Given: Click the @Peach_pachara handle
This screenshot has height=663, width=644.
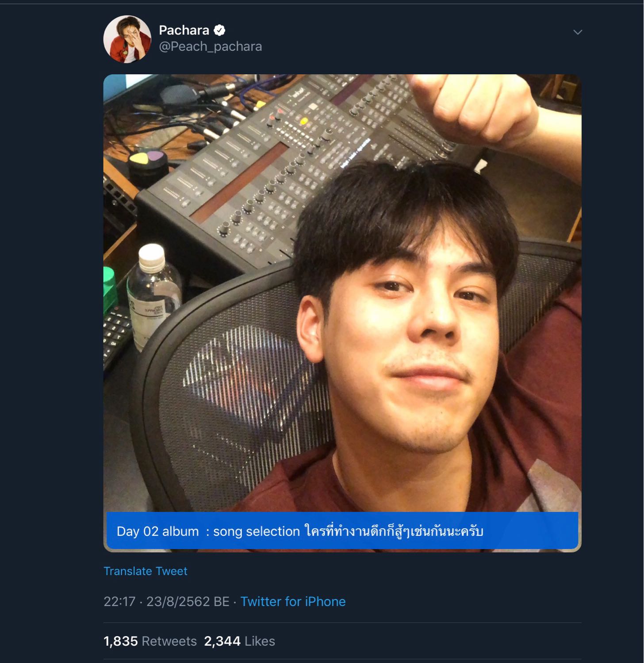Looking at the screenshot, I should point(210,46).
